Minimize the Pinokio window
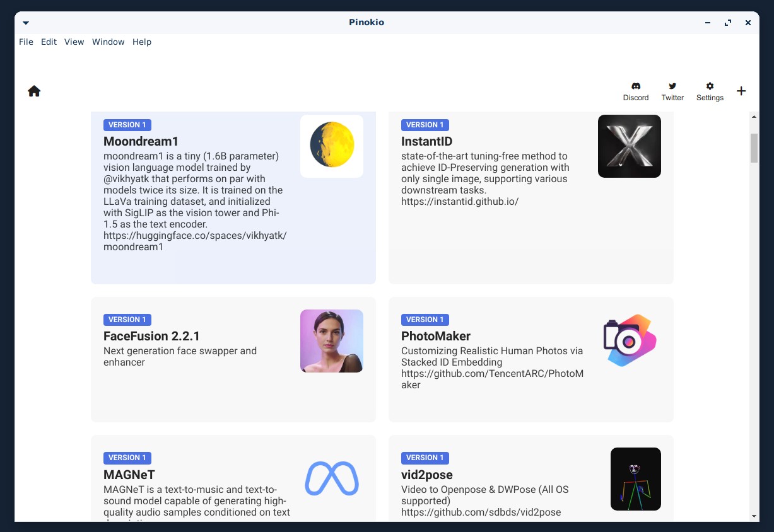 coord(708,23)
